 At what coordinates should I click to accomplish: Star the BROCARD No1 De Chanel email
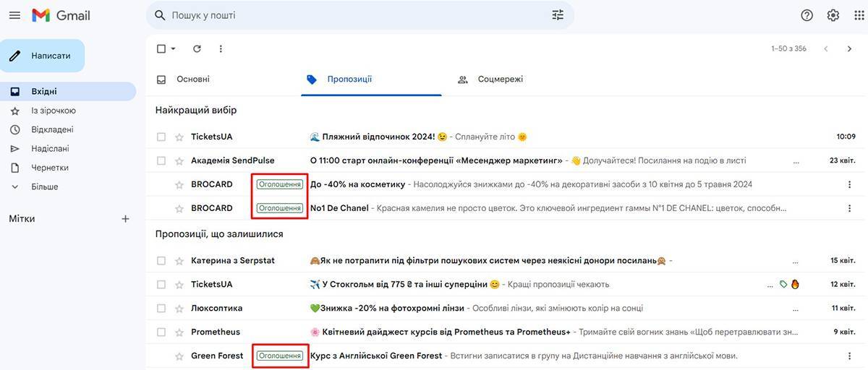pos(179,208)
